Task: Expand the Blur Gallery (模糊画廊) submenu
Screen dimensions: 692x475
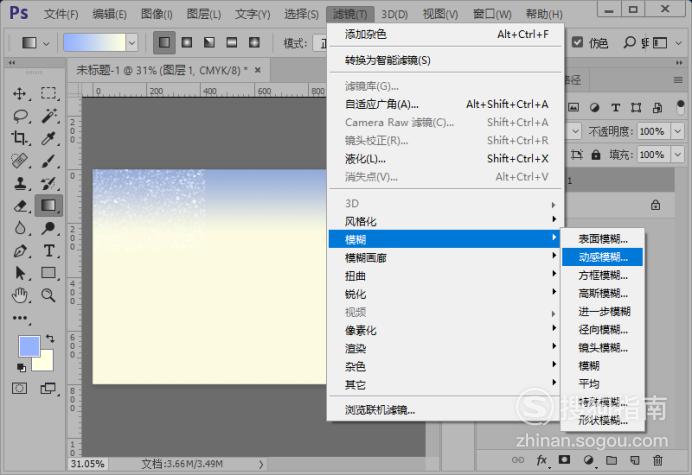Action: pyautogui.click(x=446, y=257)
